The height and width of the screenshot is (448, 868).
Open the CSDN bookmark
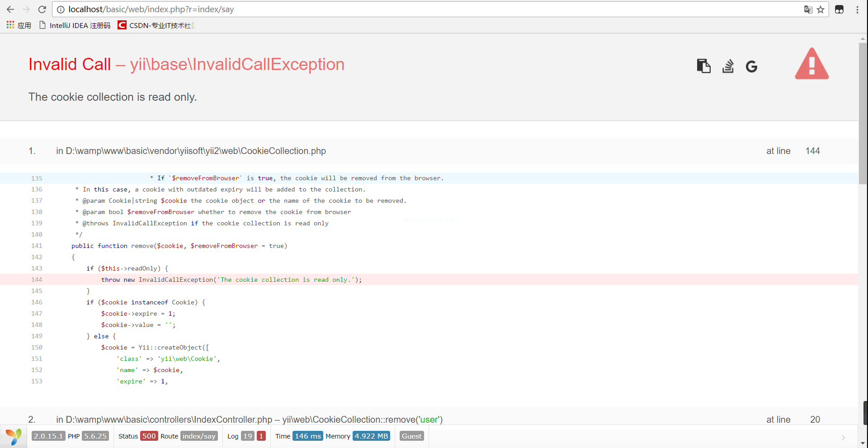click(156, 25)
